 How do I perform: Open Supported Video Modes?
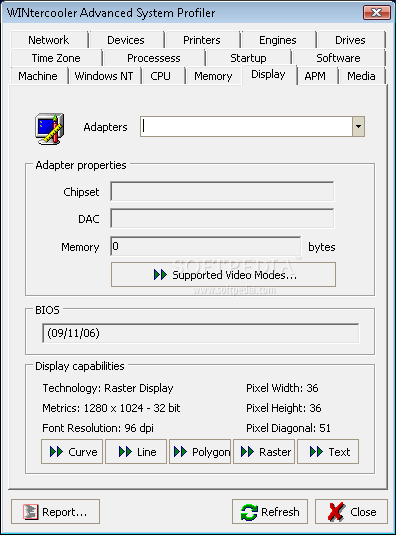pyautogui.click(x=223, y=274)
